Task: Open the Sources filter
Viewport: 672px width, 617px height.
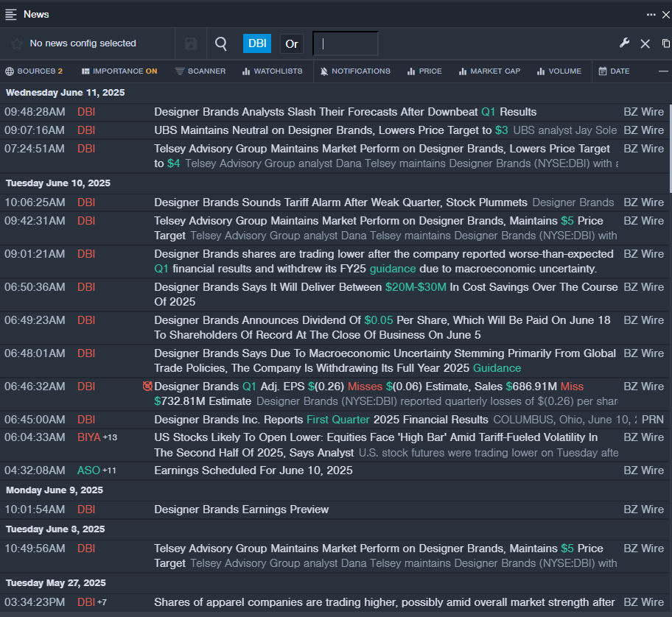Action: point(34,71)
